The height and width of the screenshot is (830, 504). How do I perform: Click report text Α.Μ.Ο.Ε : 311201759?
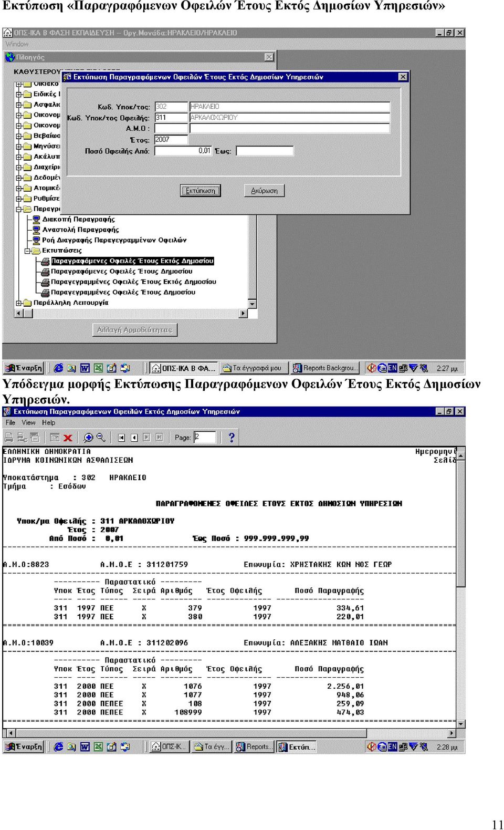144,565
